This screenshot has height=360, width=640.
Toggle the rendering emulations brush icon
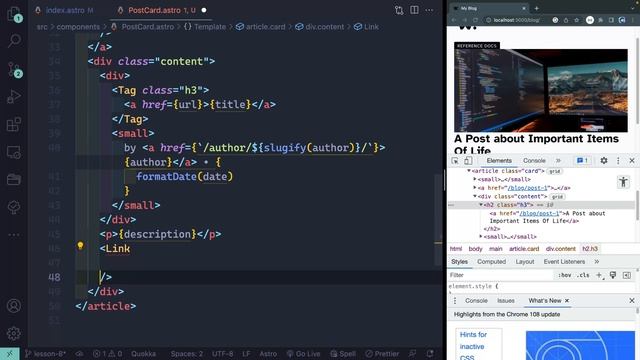tap(613, 275)
